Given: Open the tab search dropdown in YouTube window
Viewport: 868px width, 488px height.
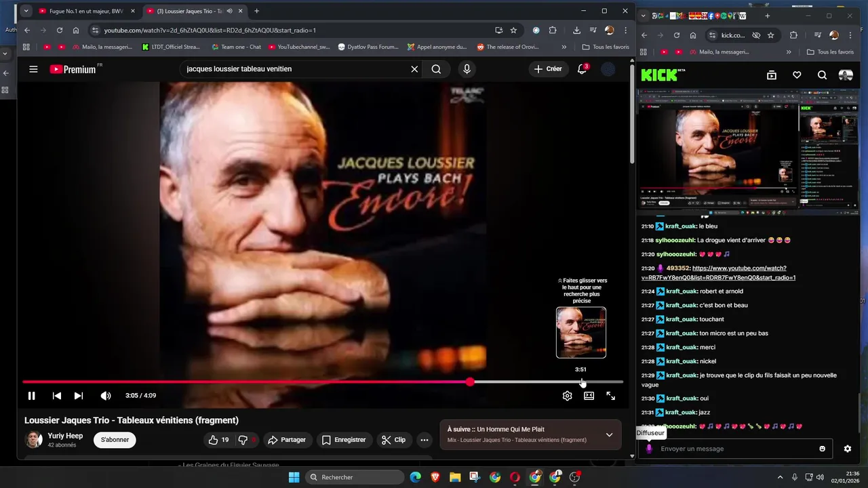Looking at the screenshot, I should [26, 11].
